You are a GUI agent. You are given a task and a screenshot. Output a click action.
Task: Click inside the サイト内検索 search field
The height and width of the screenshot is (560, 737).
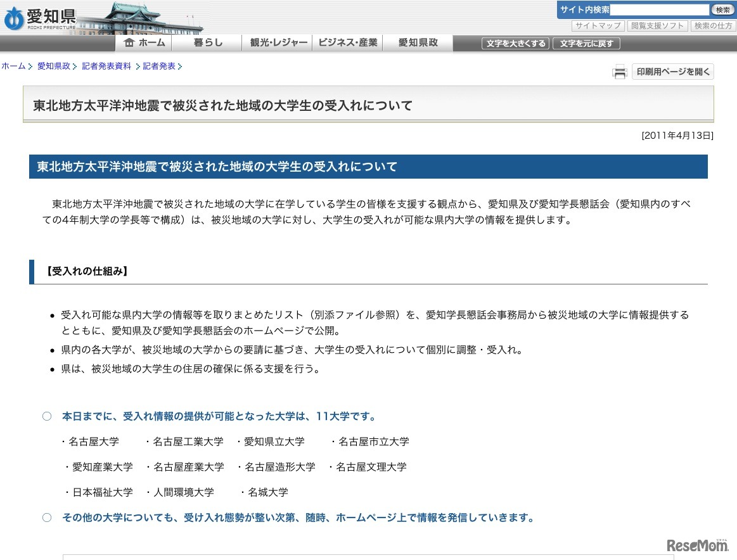pos(659,10)
